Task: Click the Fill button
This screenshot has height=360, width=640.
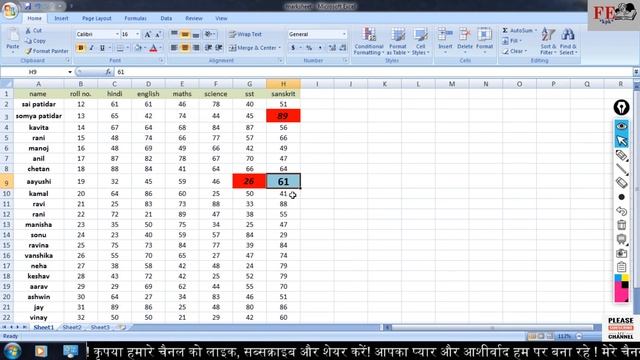Action: [512, 41]
